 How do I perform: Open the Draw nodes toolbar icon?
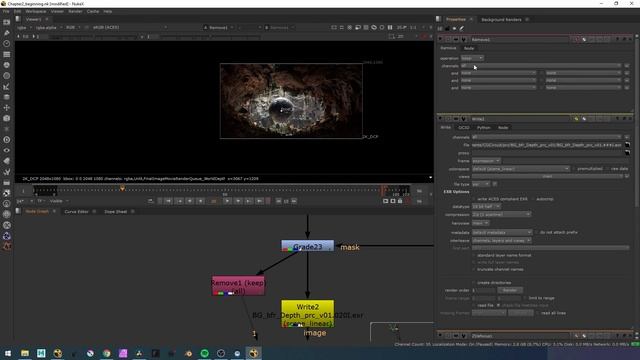pyautogui.click(x=7, y=33)
